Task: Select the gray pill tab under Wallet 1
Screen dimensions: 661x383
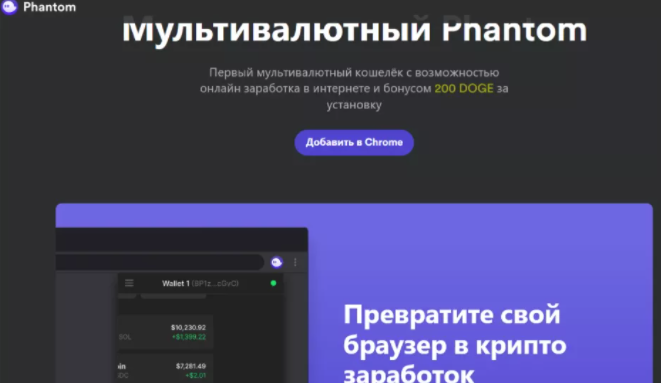Action: (x=173, y=296)
